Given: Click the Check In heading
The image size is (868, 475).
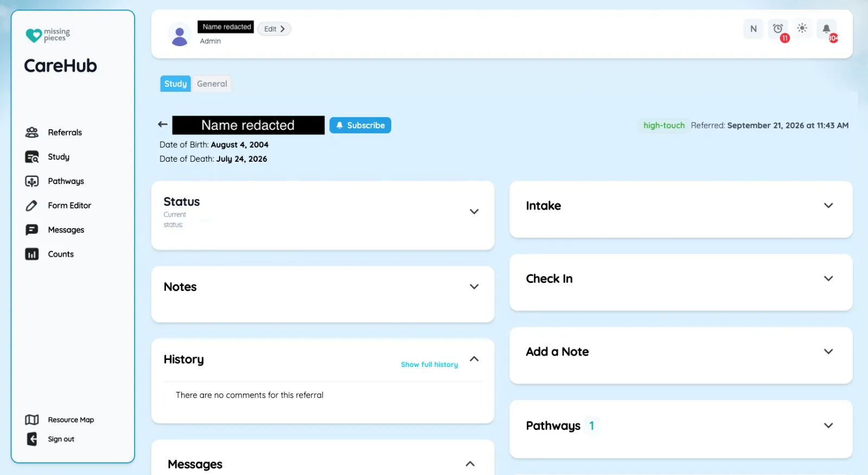Looking at the screenshot, I should pyautogui.click(x=549, y=278).
